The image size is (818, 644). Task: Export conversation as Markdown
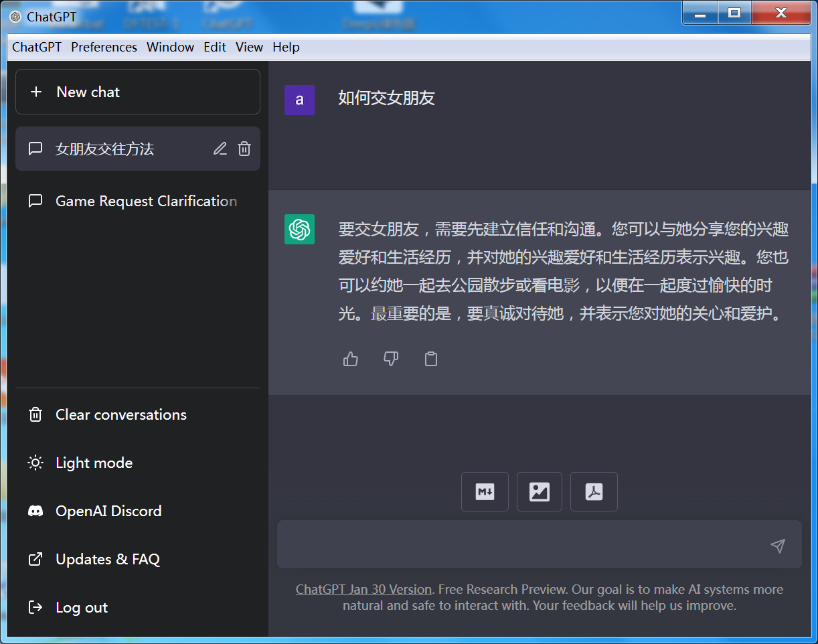[485, 492]
